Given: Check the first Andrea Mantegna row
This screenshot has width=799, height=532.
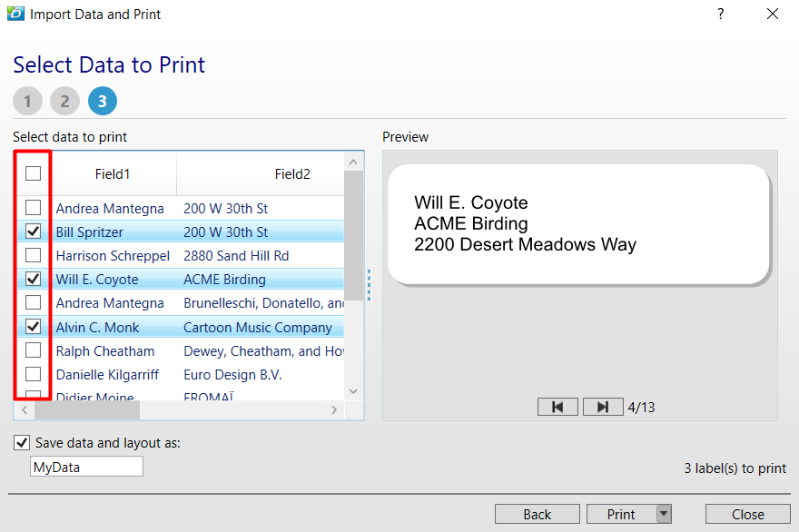Looking at the screenshot, I should (x=32, y=207).
